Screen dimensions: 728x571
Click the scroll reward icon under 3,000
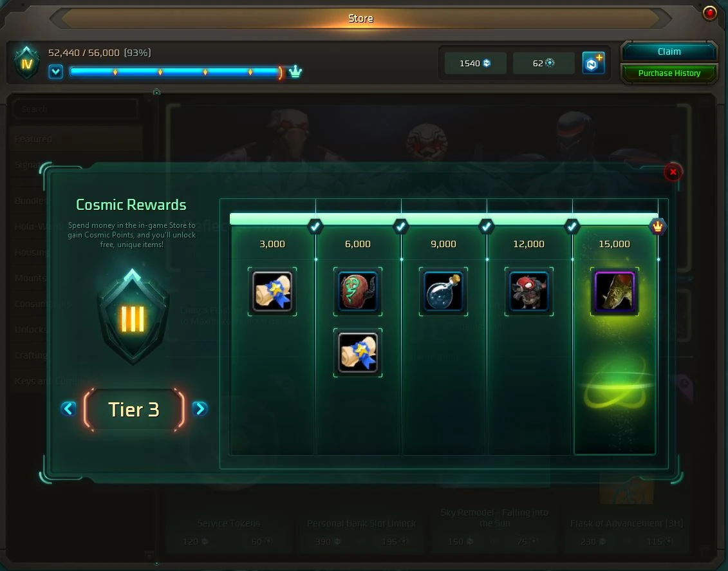pos(272,292)
